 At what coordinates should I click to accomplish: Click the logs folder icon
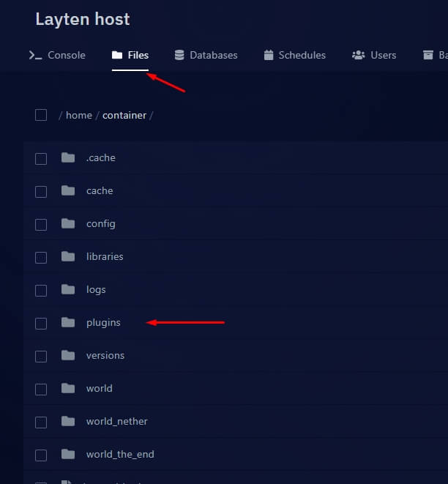click(x=68, y=289)
